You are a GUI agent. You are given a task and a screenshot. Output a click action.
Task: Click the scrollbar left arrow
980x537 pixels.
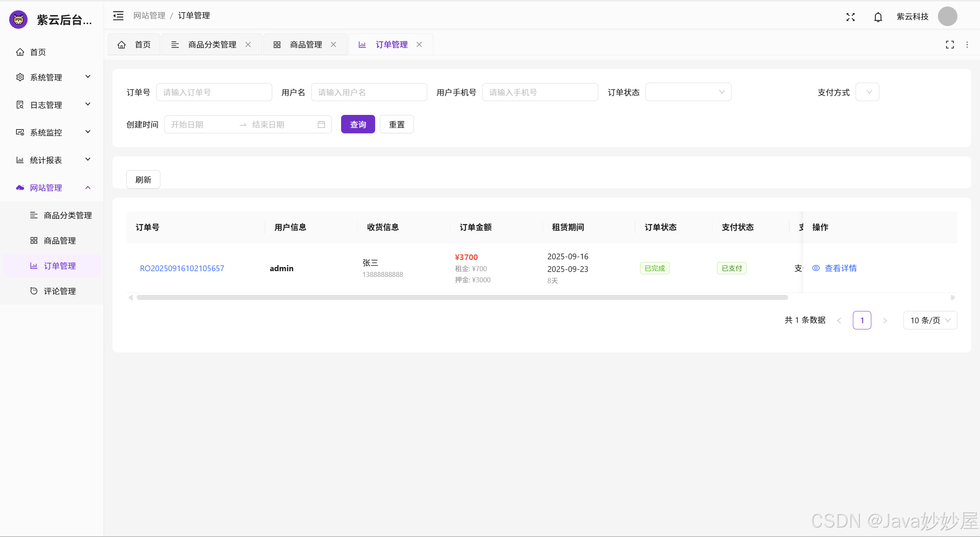[x=131, y=298]
